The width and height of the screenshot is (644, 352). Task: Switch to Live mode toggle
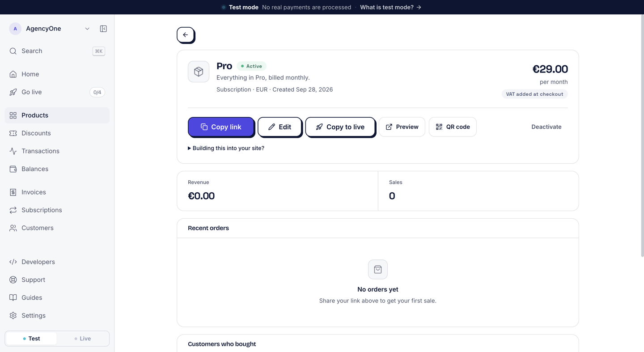[83, 339]
